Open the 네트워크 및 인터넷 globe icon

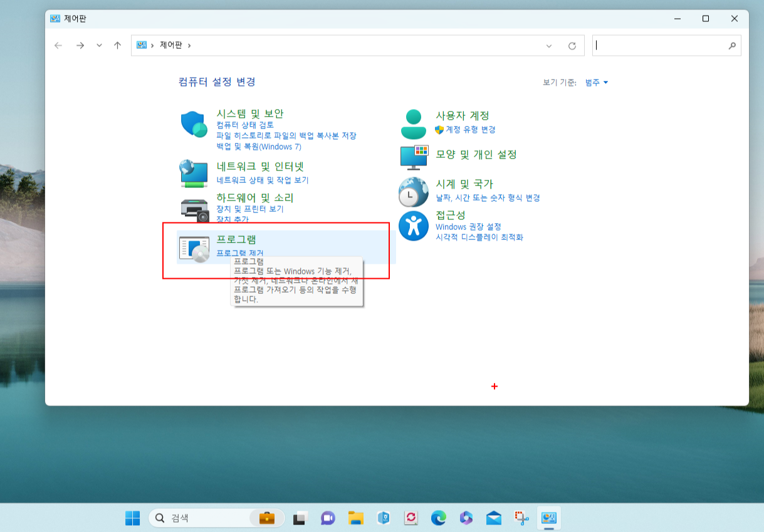193,173
